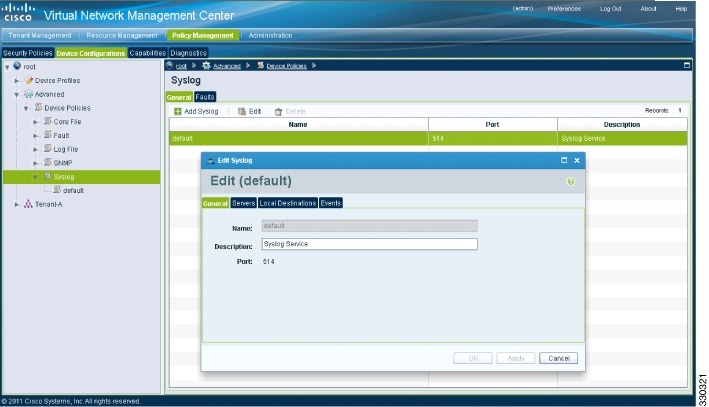Screen dimensions: 709x407
Task: Click the Core File policy icon
Action: click(x=47, y=121)
